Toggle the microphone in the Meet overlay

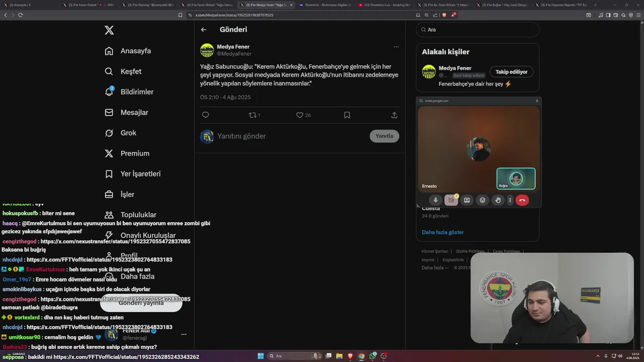pos(436,200)
